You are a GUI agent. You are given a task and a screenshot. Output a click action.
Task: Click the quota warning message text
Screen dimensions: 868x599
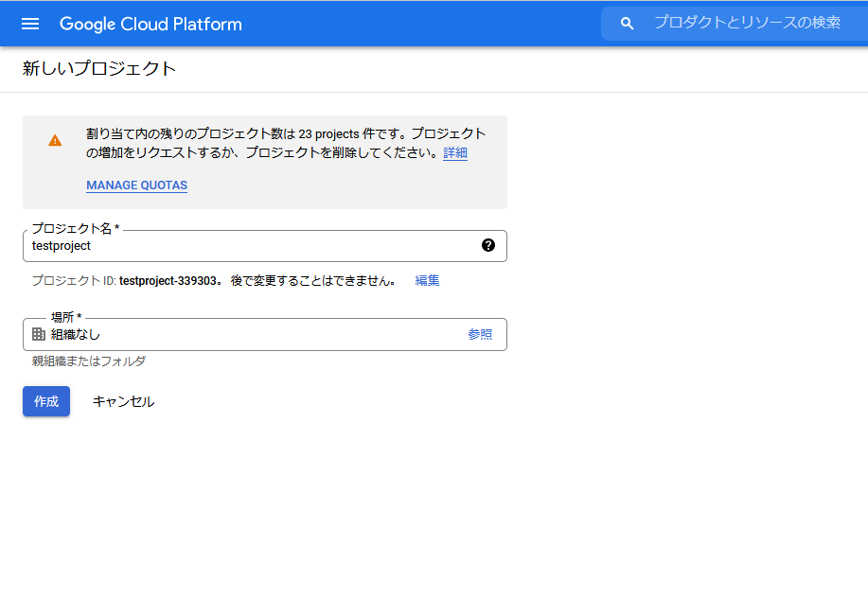pyautogui.click(x=286, y=143)
